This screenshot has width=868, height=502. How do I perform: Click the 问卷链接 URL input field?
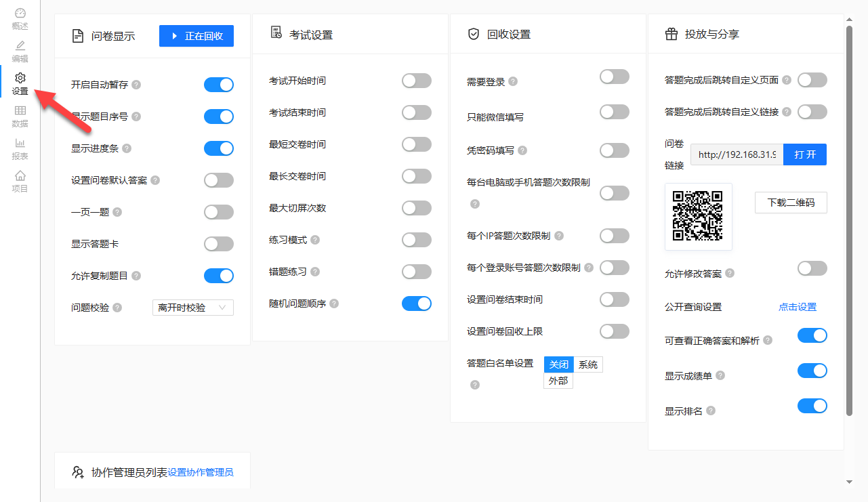[x=737, y=154]
